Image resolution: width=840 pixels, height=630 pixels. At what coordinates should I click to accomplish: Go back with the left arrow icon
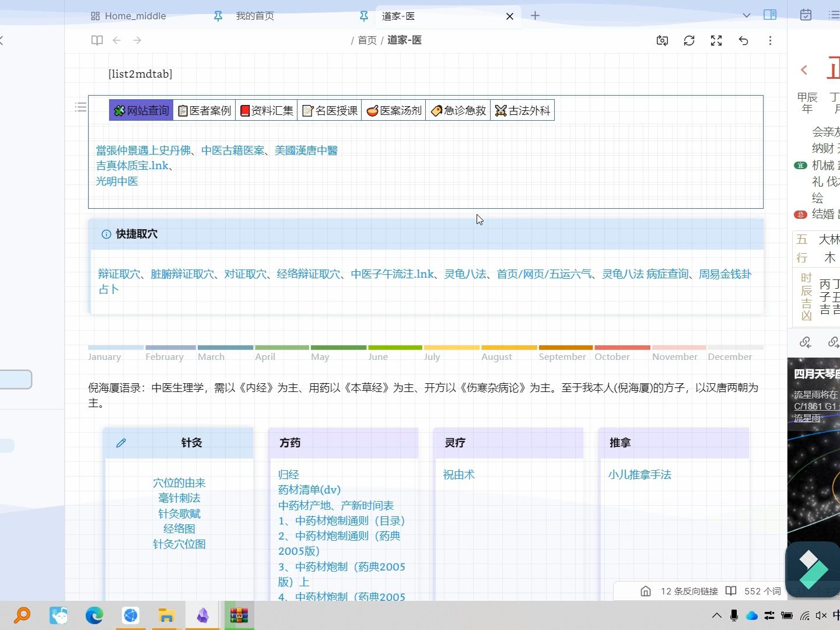(117, 40)
